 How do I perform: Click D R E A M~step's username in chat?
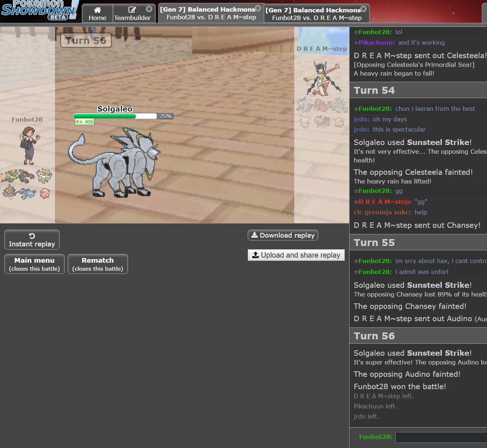(385, 202)
